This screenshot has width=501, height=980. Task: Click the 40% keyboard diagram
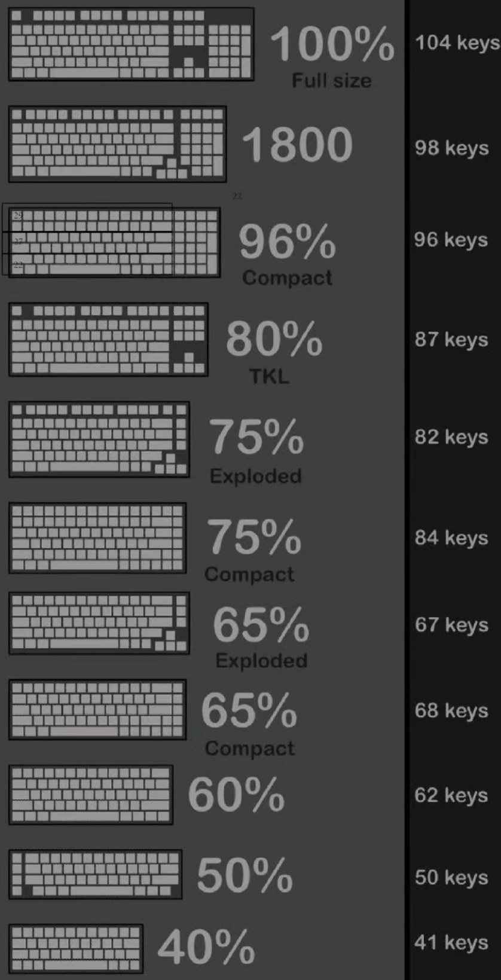click(x=75, y=948)
